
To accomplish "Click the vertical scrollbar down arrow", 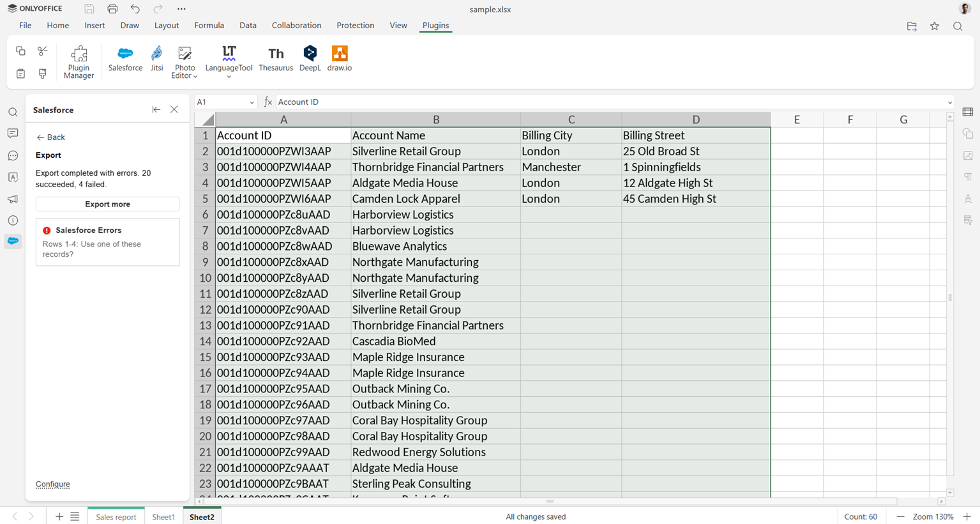I will click(950, 493).
